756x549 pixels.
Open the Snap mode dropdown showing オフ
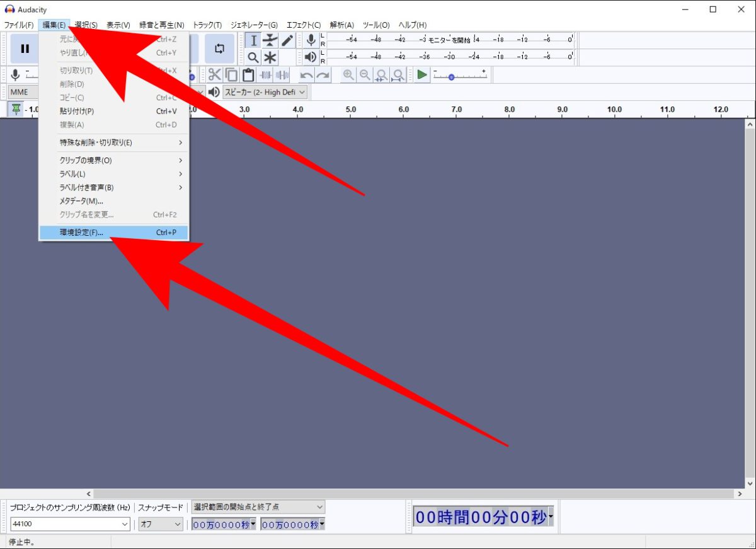[x=161, y=524]
